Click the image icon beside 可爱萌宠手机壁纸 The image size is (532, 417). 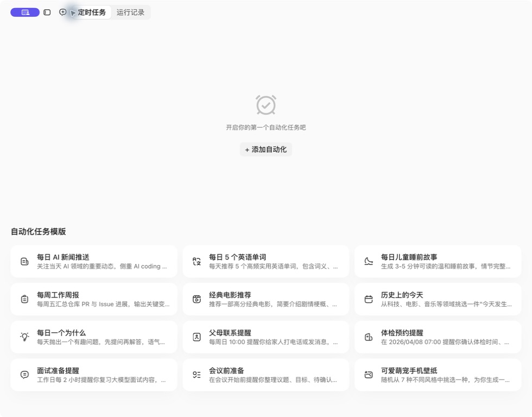tap(369, 375)
